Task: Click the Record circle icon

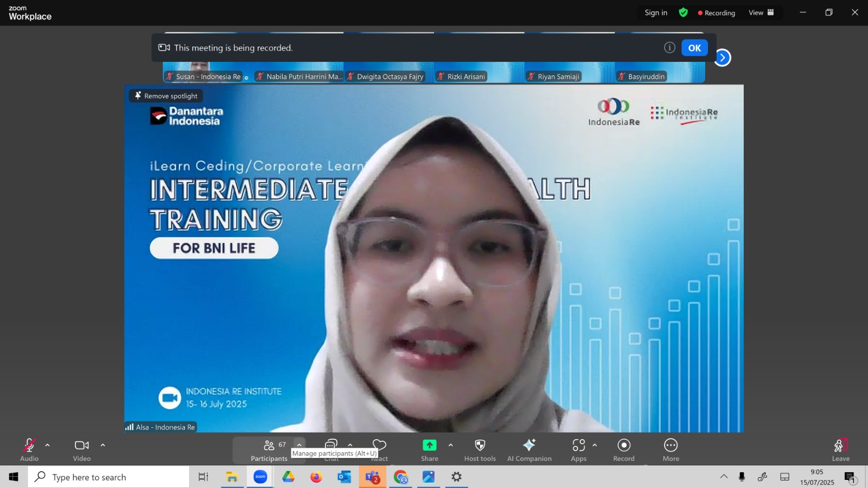Action: pyautogui.click(x=624, y=445)
